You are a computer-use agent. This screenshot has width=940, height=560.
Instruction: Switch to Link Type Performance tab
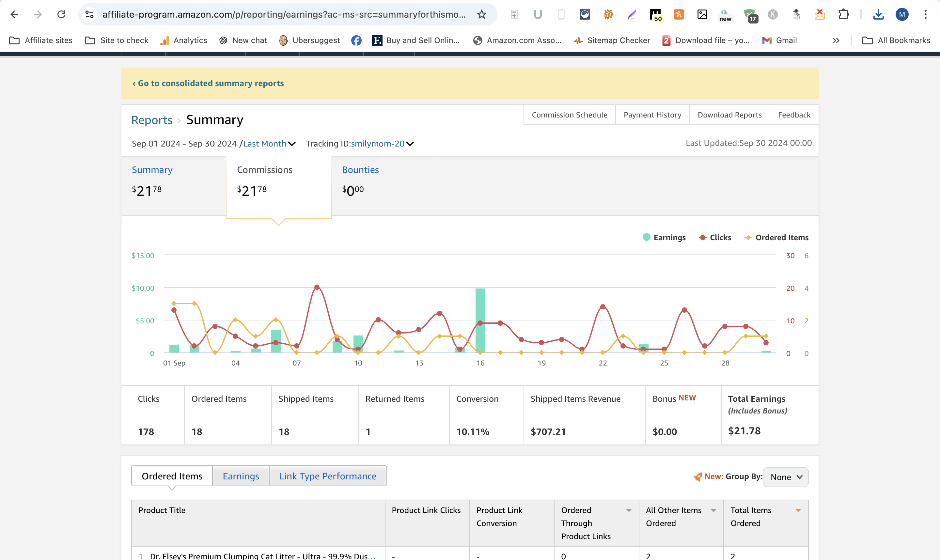point(328,476)
